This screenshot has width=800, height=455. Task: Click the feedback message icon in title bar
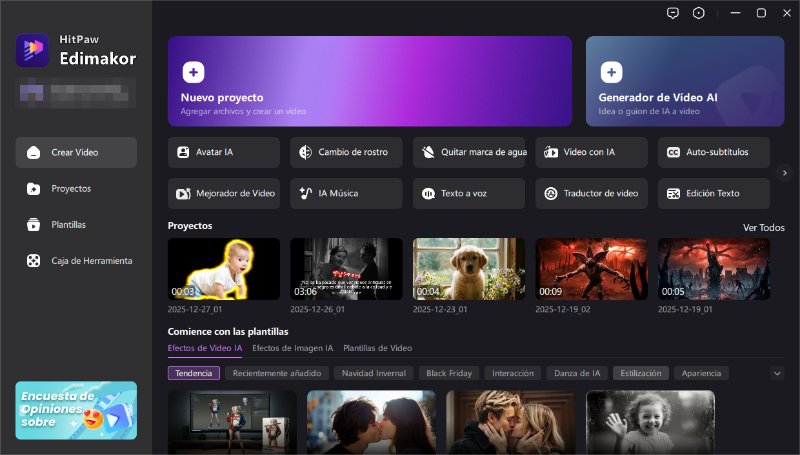672,13
